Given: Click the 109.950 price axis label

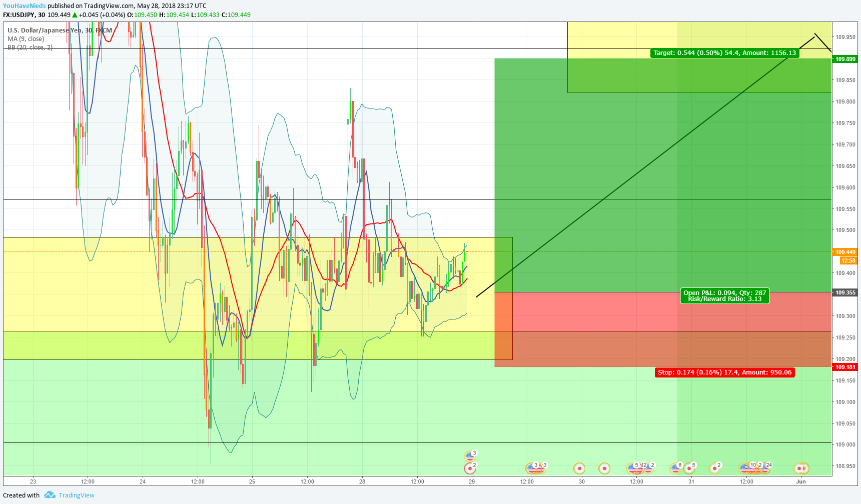Looking at the screenshot, I should [845, 37].
